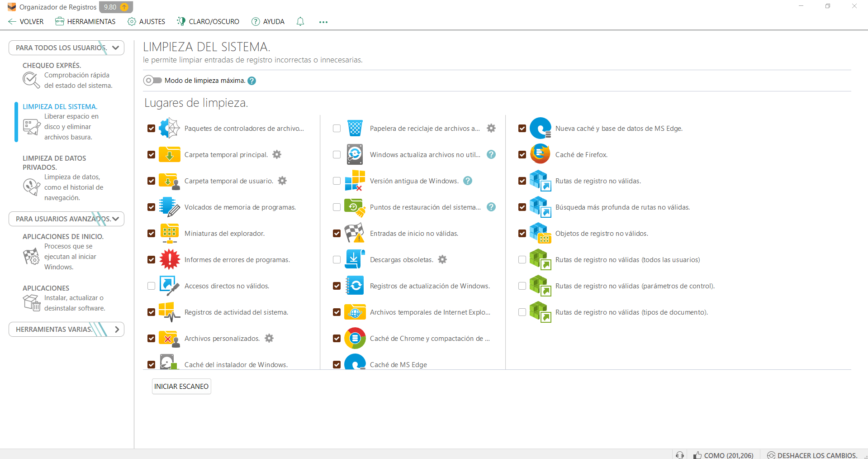Click Búsqueda más profunda de rutas no válidas label

622,207
